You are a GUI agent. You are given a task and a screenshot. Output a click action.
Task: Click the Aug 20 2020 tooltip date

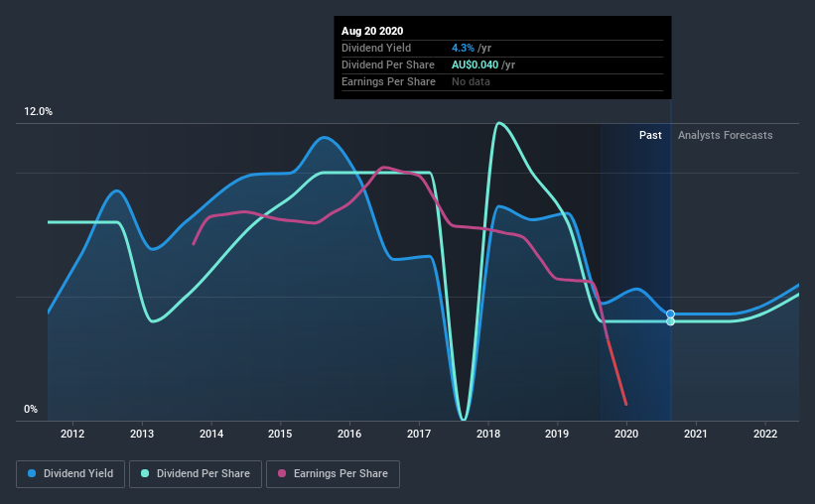point(372,31)
